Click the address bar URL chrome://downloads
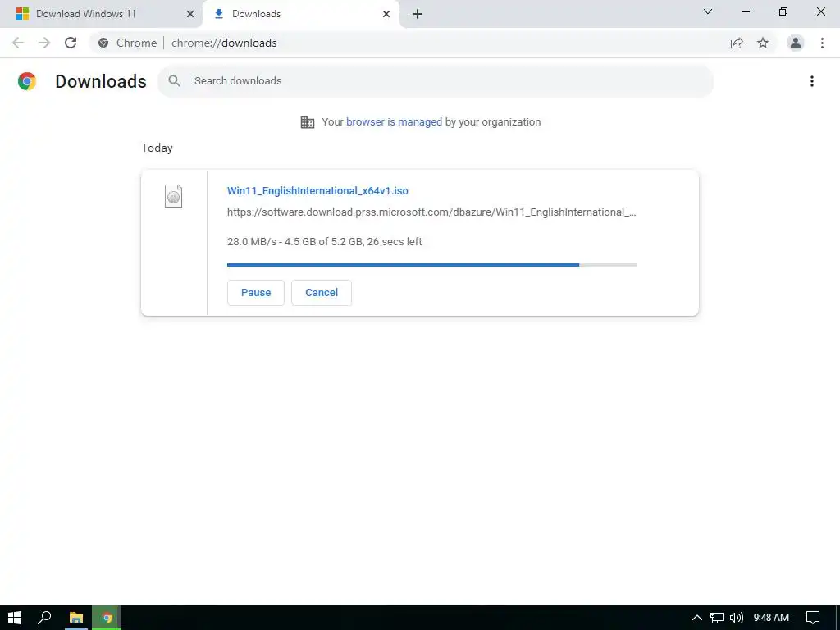The image size is (840, 630). (224, 43)
